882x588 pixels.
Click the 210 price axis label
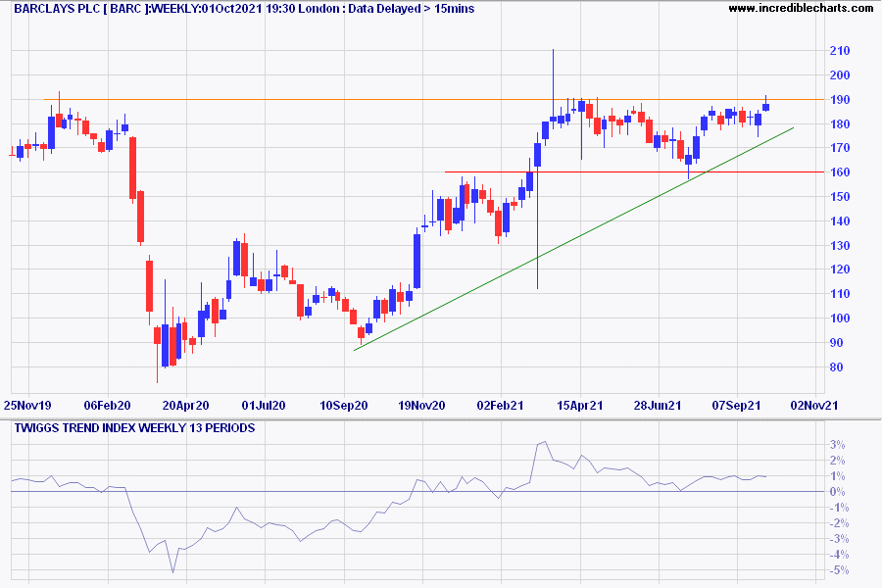point(840,51)
